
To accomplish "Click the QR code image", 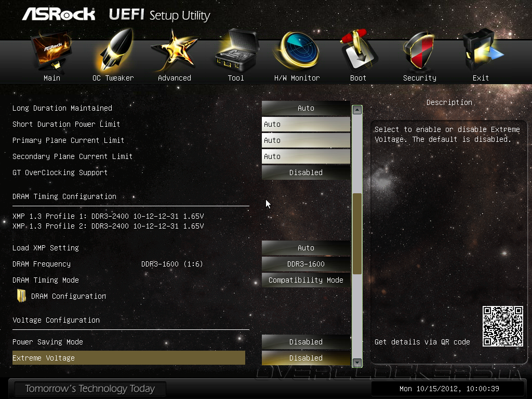I will (x=503, y=326).
